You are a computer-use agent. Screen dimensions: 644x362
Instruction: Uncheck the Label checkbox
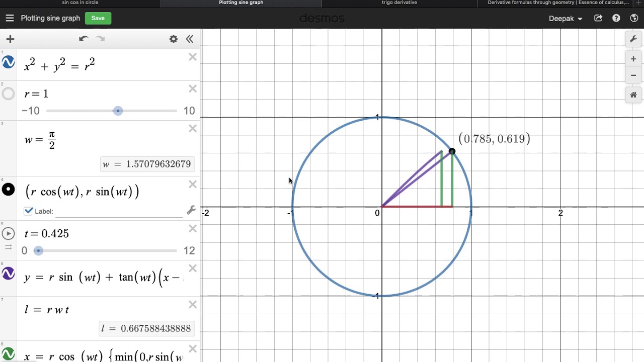28,211
